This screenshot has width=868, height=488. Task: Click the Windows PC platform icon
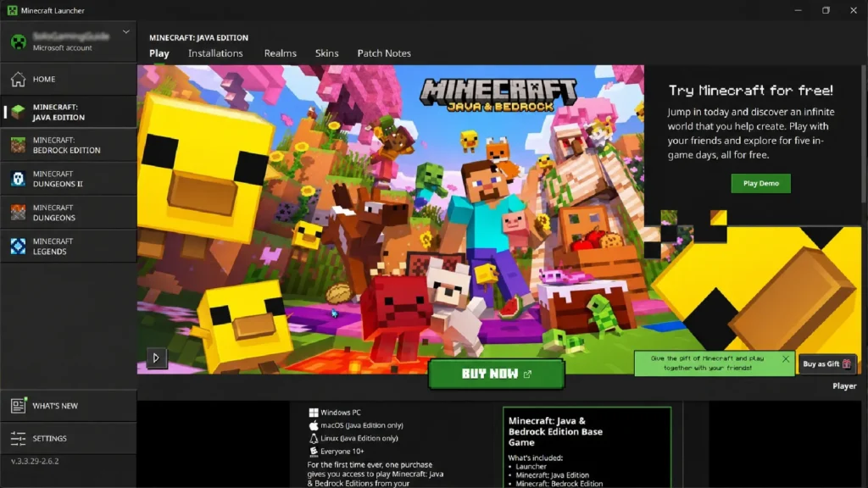click(314, 413)
